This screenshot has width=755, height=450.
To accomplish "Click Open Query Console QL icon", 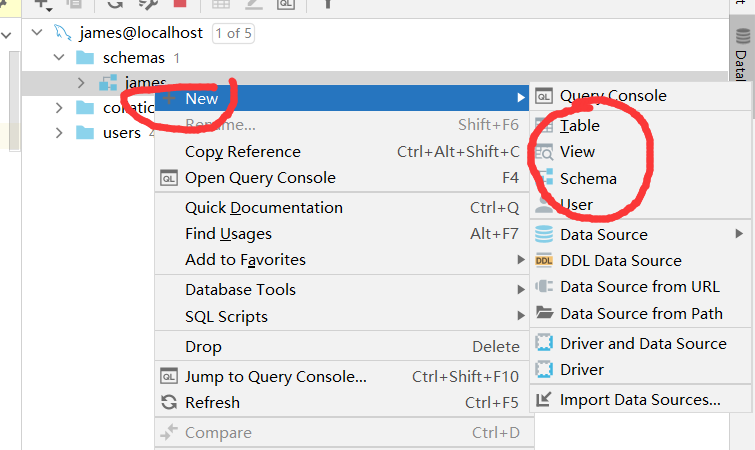I will pos(169,178).
